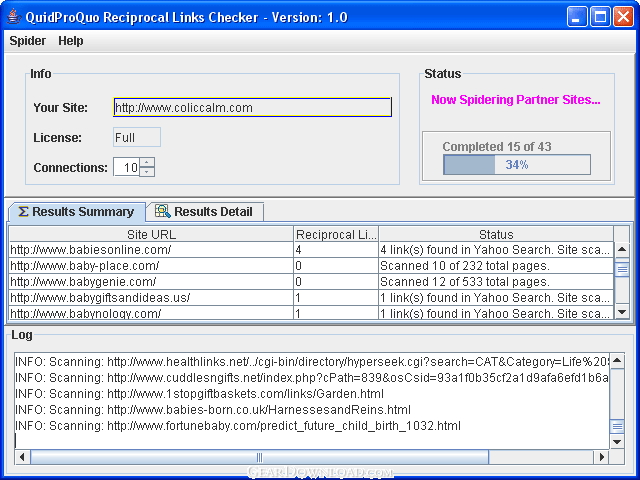Image resolution: width=640 pixels, height=480 pixels.
Task: Close the QuidProQuo window
Action: (623, 17)
